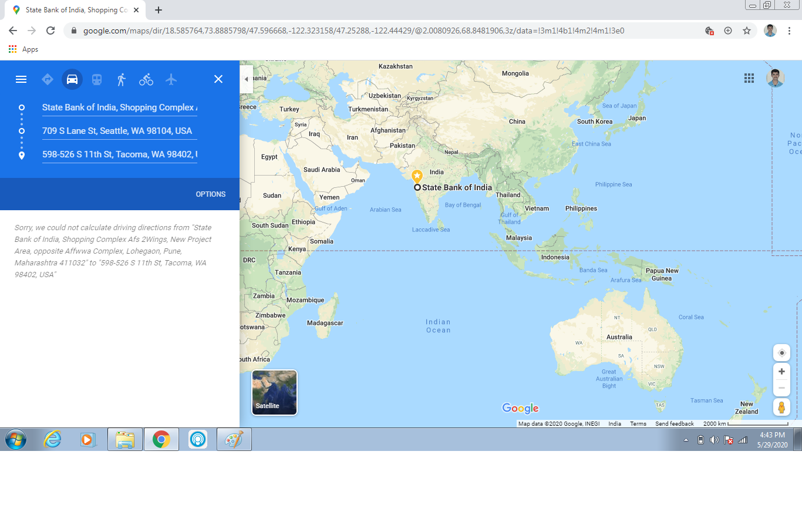Viewport: 802px width, 532px height.
Task: Open route OPTIONS
Action: [x=211, y=194]
